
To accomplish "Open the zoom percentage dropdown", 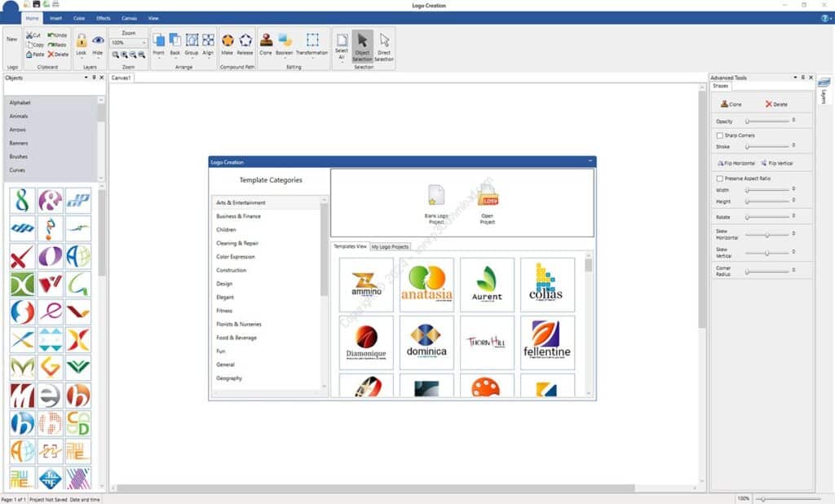I will 144,42.
